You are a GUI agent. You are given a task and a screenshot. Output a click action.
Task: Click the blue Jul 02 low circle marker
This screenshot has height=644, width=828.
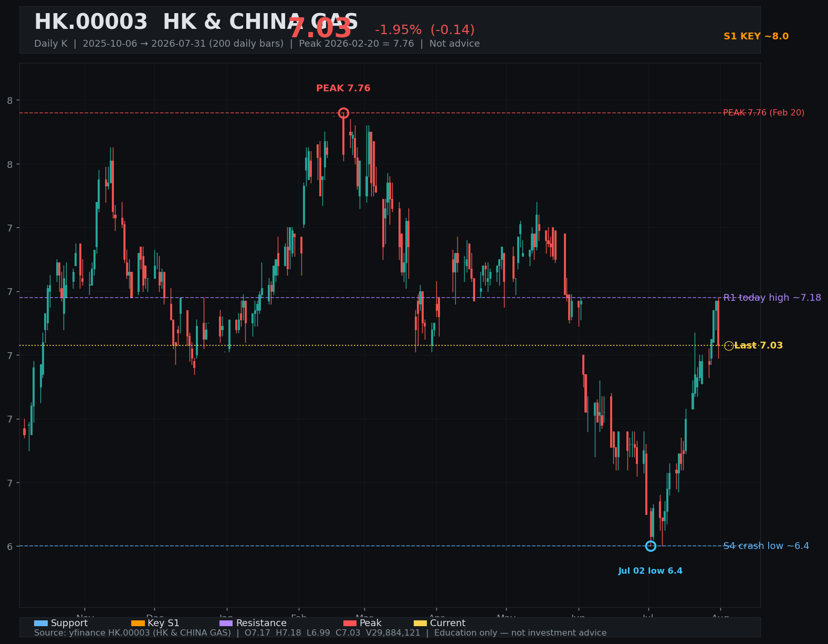(x=651, y=546)
